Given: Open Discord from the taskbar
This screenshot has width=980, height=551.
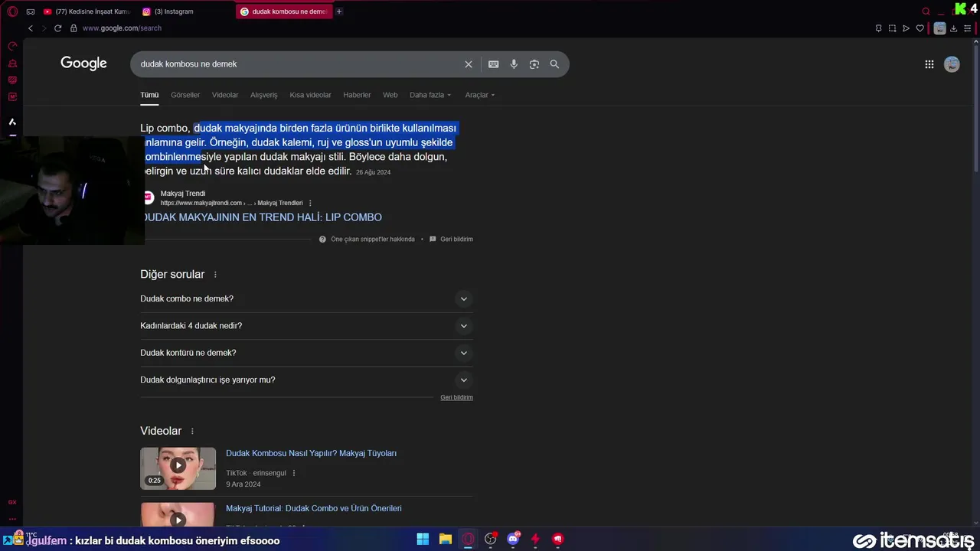Looking at the screenshot, I should [513, 539].
